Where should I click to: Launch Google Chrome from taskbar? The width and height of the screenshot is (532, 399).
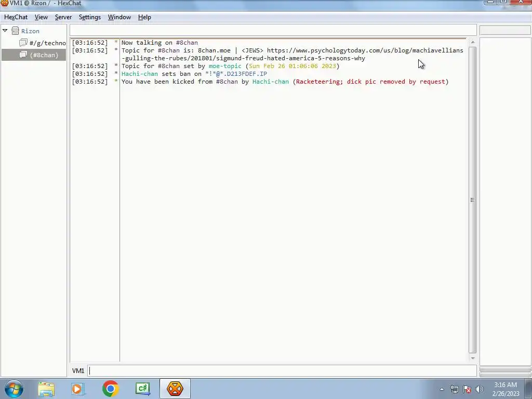[110, 389]
